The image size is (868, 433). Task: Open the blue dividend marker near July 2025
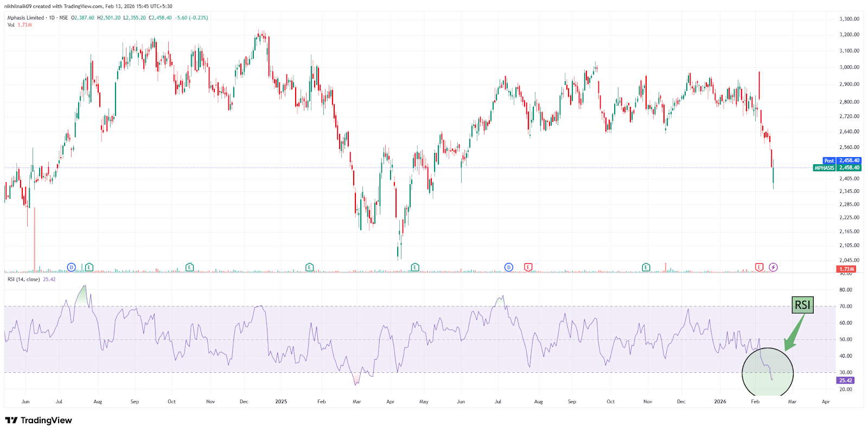509,267
